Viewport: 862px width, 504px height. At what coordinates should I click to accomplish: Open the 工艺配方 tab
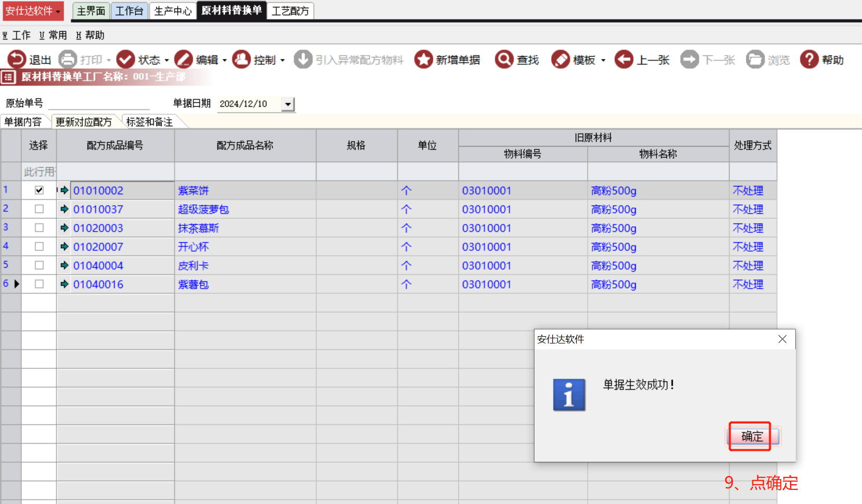(290, 11)
